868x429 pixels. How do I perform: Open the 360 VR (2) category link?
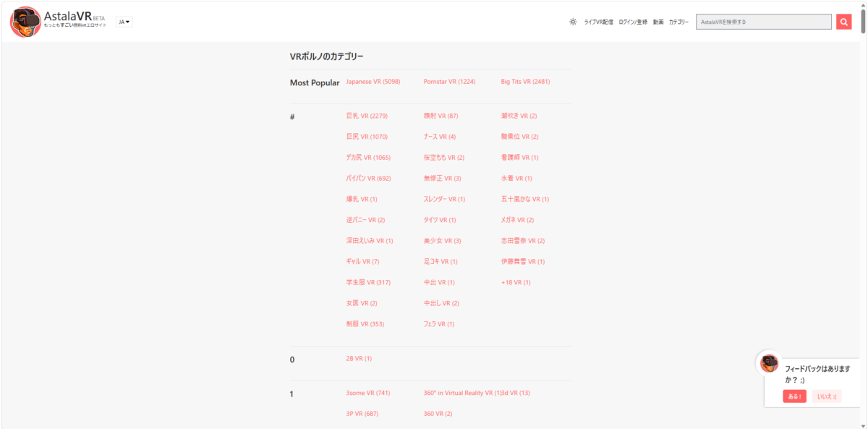[x=438, y=414]
